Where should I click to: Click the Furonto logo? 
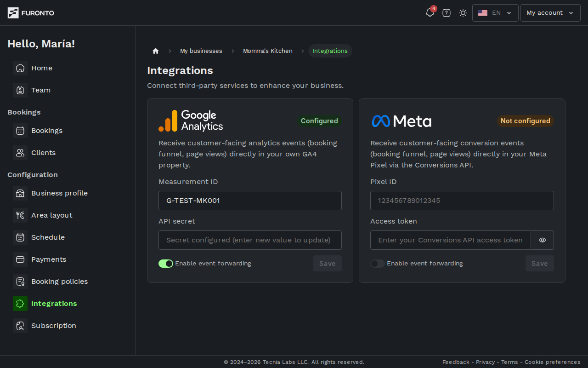tap(31, 13)
